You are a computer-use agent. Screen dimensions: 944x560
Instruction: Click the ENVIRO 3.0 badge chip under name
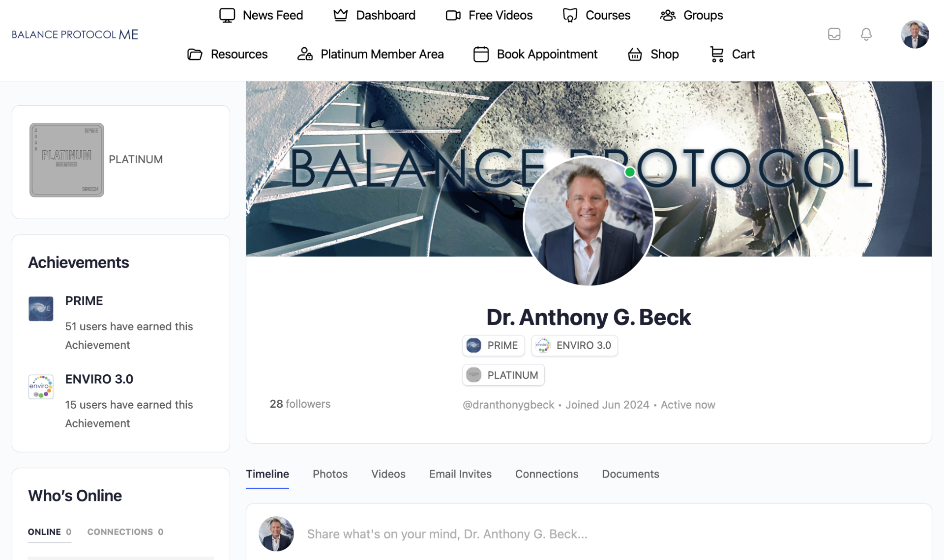[x=574, y=345]
